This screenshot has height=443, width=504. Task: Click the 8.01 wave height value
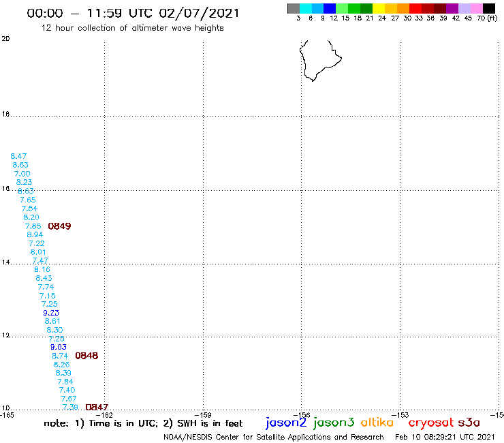[38, 252]
